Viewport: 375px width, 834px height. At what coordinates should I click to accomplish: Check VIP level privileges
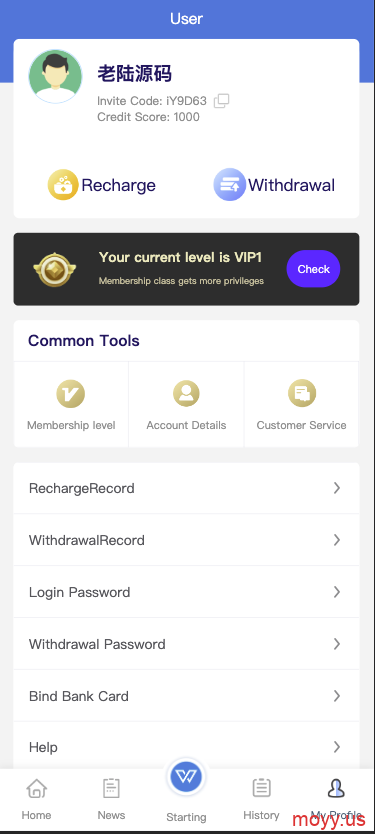tap(313, 269)
